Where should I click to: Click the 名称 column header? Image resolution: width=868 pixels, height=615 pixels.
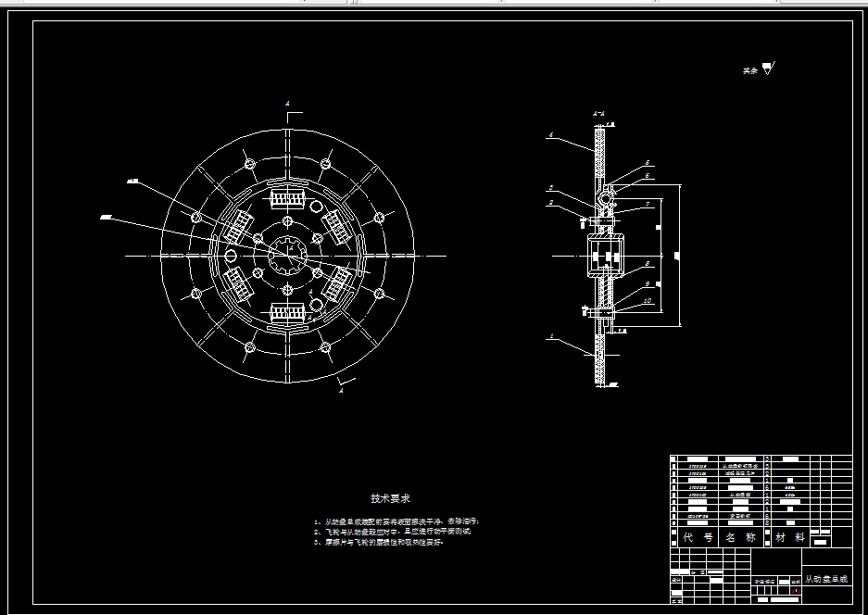[x=741, y=537]
